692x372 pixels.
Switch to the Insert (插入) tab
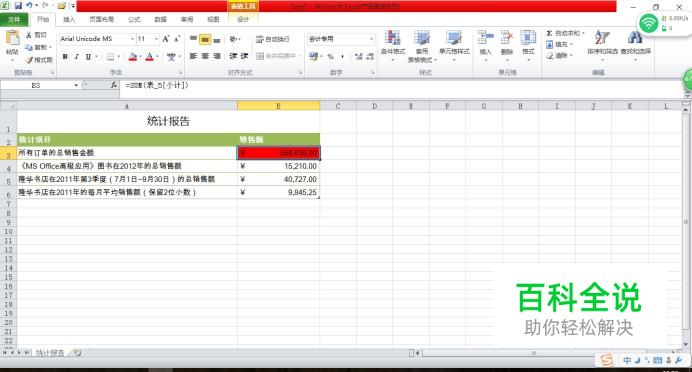[x=69, y=19]
